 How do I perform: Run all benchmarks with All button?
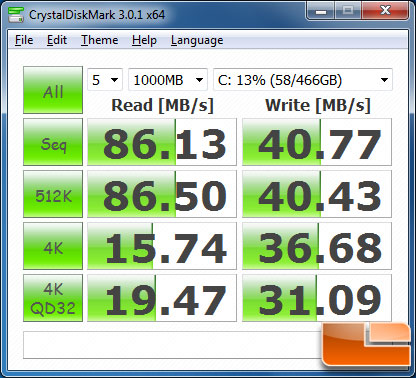pos(53,90)
